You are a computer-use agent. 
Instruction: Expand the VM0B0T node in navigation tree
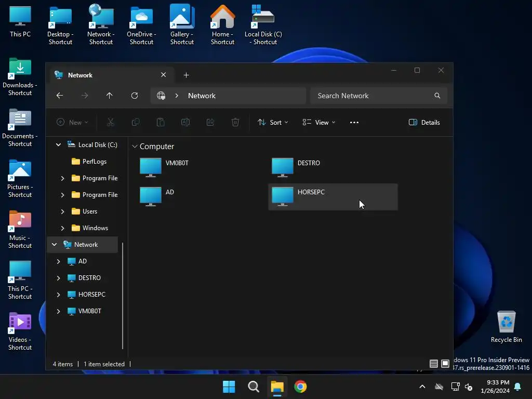[58, 311]
